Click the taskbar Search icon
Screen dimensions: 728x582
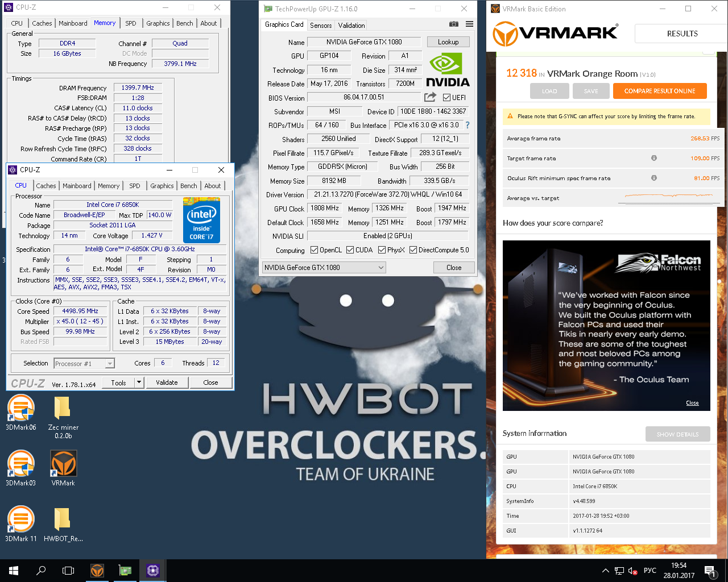click(41, 571)
